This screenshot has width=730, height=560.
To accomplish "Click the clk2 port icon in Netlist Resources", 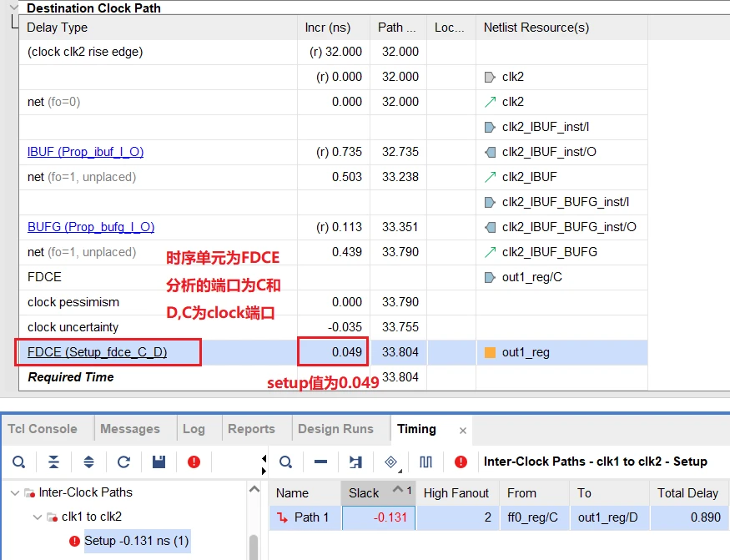I will point(490,77).
